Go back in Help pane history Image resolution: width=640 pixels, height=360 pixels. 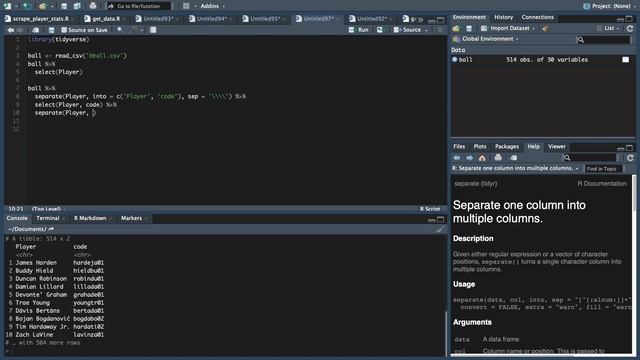(457, 158)
